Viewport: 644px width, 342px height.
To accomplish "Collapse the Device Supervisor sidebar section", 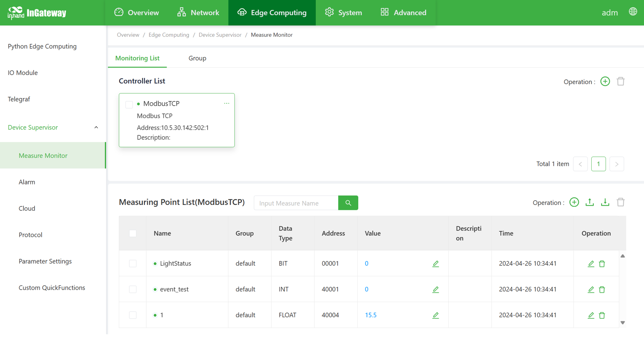I will (96, 127).
